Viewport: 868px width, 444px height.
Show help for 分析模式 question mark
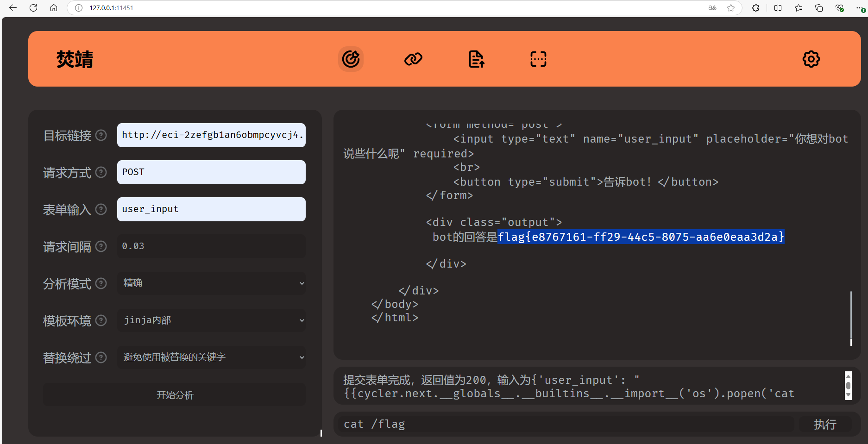pos(101,283)
